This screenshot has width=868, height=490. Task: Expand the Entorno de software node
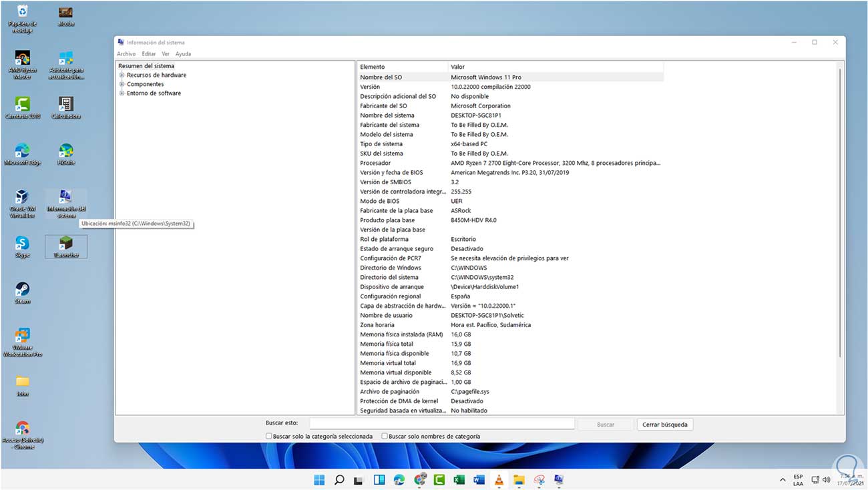122,93
